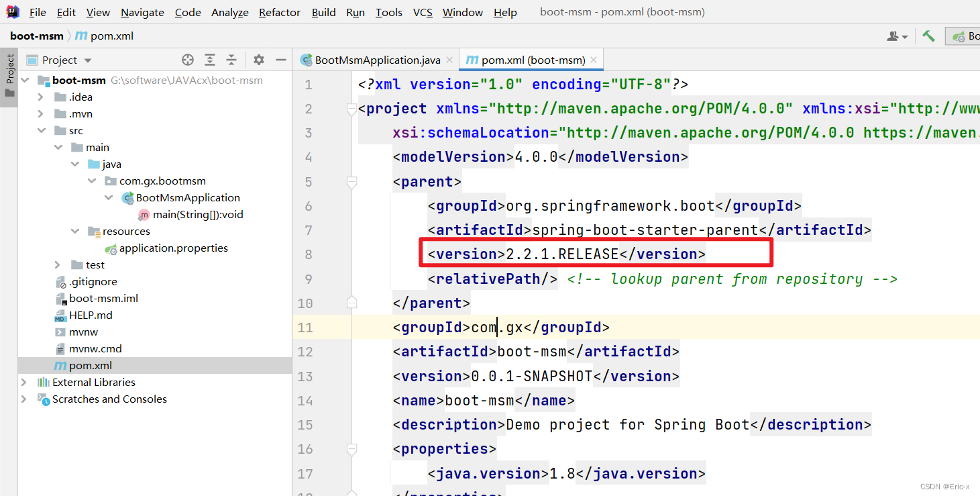The height and width of the screenshot is (496, 980).
Task: Expand the test folder
Action: pos(58,264)
